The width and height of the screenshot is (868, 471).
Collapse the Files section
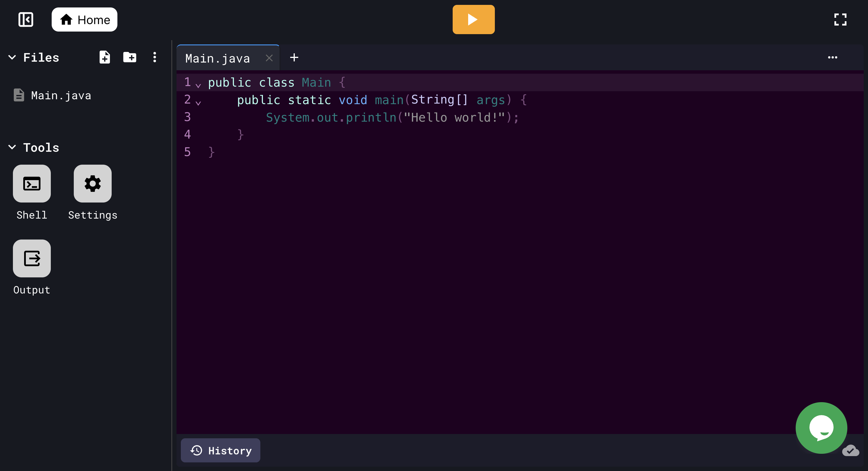click(12, 57)
